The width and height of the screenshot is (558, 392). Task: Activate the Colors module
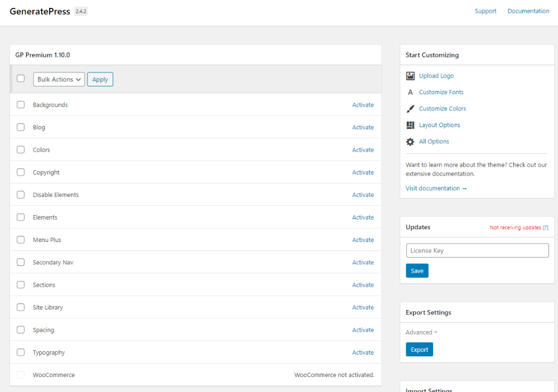click(363, 150)
